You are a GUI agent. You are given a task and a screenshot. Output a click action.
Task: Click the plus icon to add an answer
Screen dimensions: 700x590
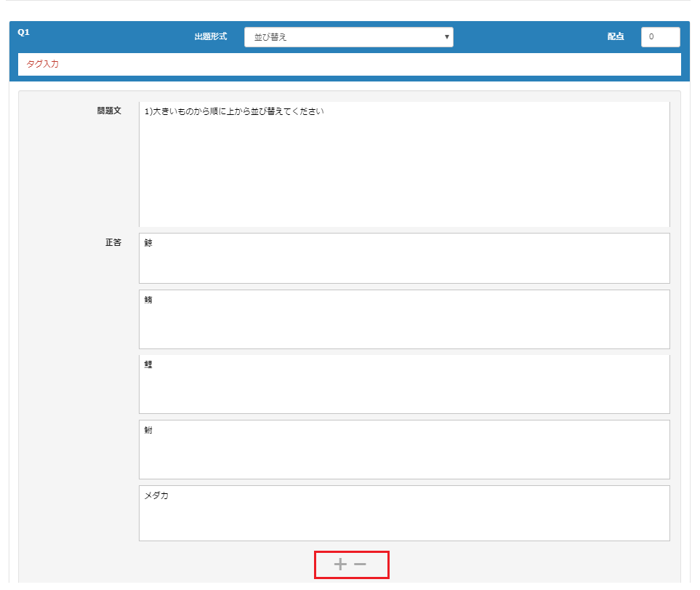click(x=339, y=564)
